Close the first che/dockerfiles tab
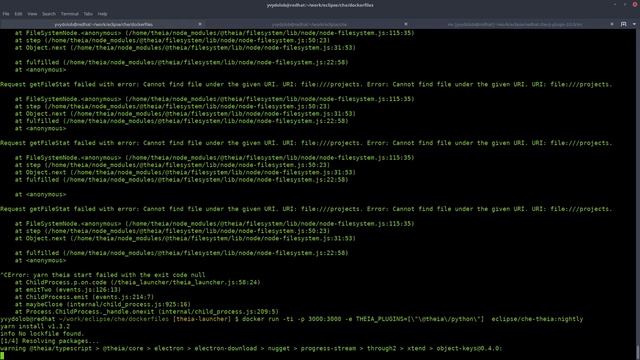This screenshot has width=640, height=360. tap(200, 24)
